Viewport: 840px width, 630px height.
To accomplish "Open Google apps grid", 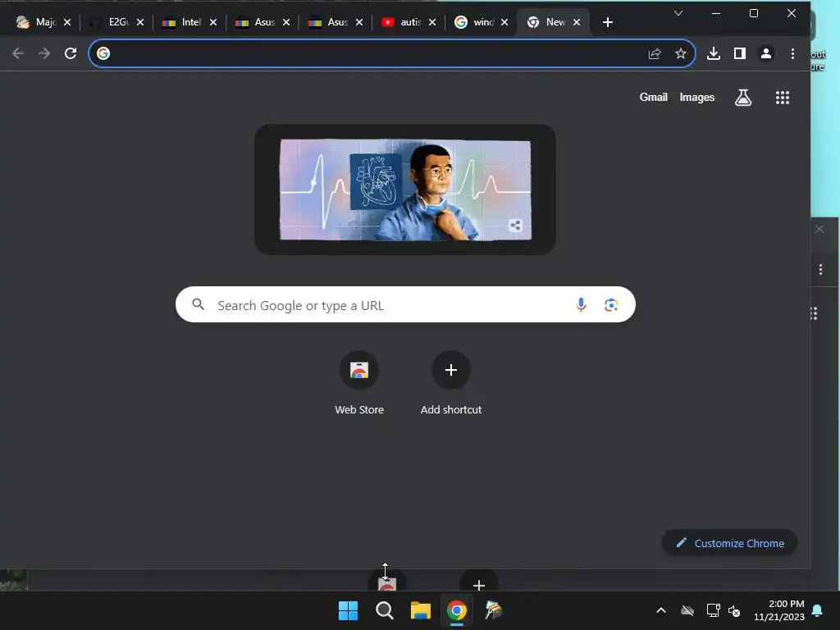I will [x=783, y=98].
